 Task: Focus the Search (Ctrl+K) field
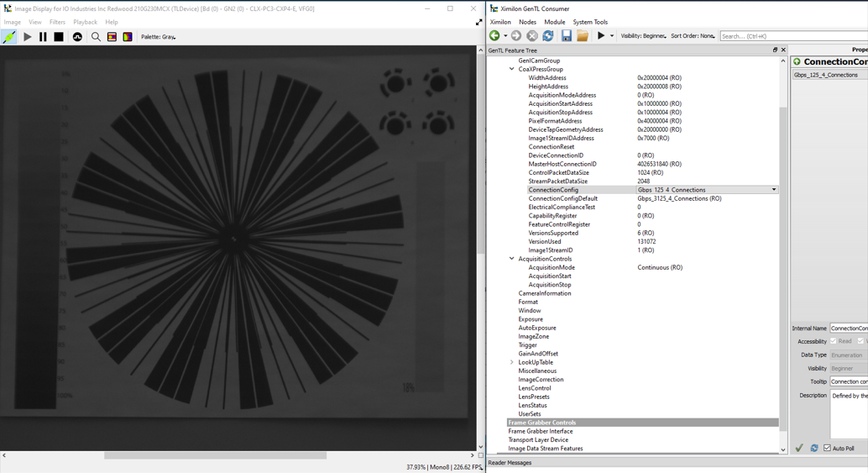[x=794, y=36]
